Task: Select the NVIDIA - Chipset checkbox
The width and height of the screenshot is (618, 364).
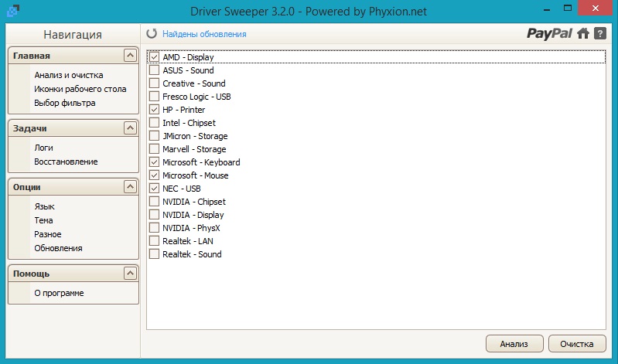Action: (x=154, y=202)
